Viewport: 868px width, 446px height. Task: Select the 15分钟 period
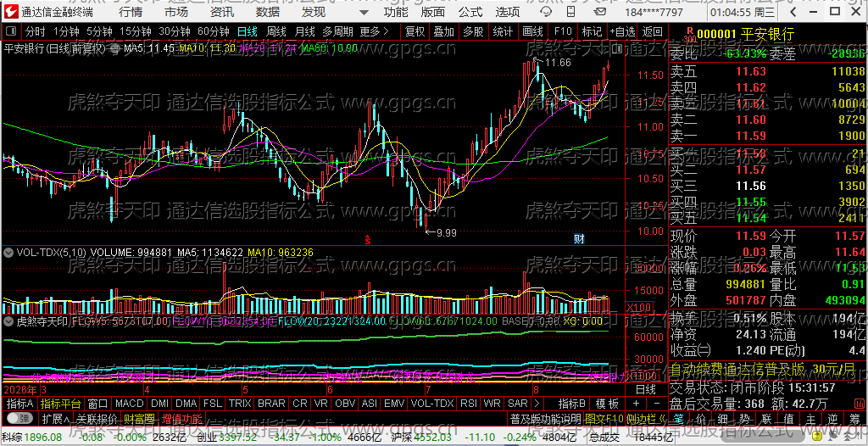[135, 31]
